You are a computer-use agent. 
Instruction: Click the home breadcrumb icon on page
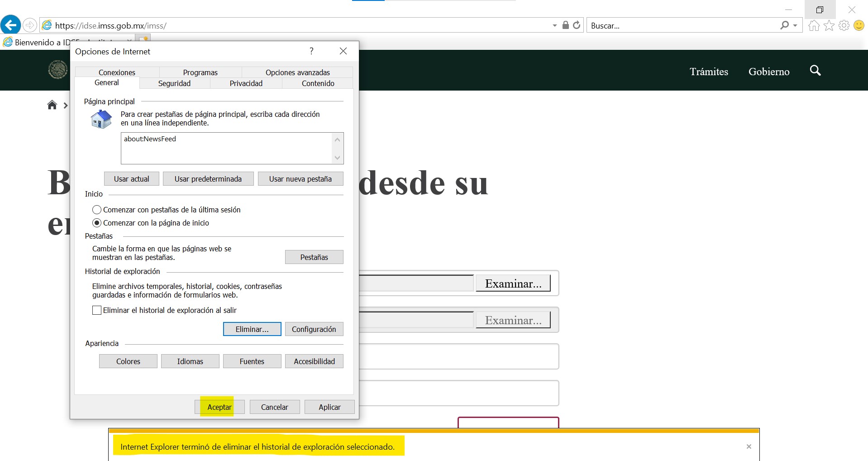coord(52,105)
